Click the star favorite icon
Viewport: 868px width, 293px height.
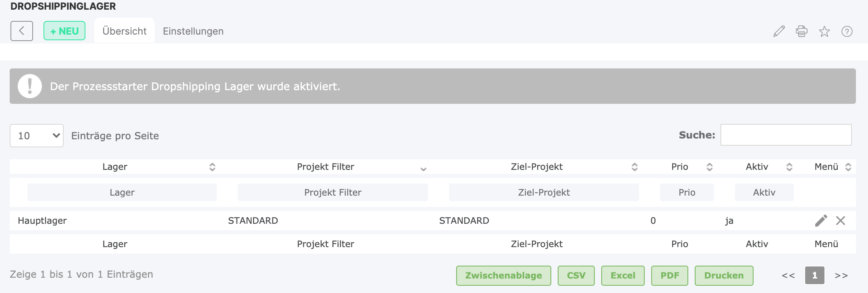[x=824, y=31]
